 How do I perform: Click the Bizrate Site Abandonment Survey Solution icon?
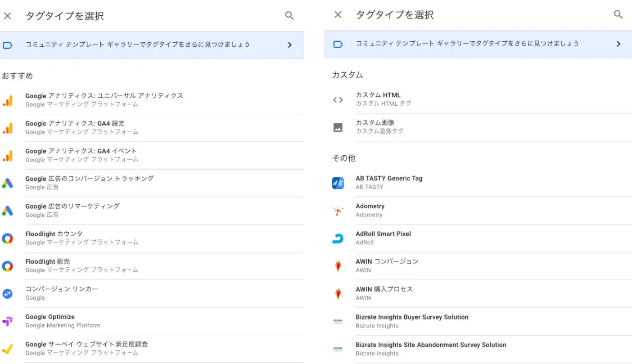pyautogui.click(x=338, y=349)
